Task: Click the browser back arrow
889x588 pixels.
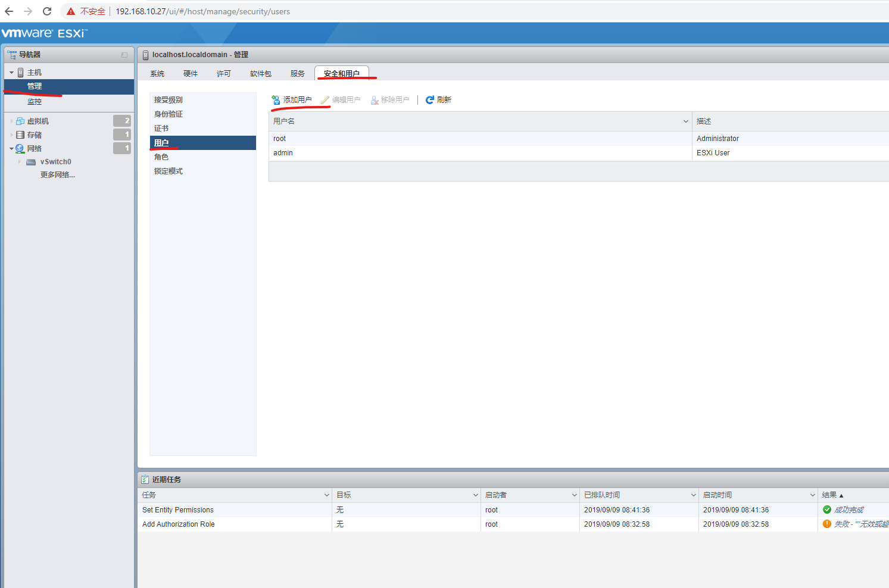Action: tap(9, 11)
